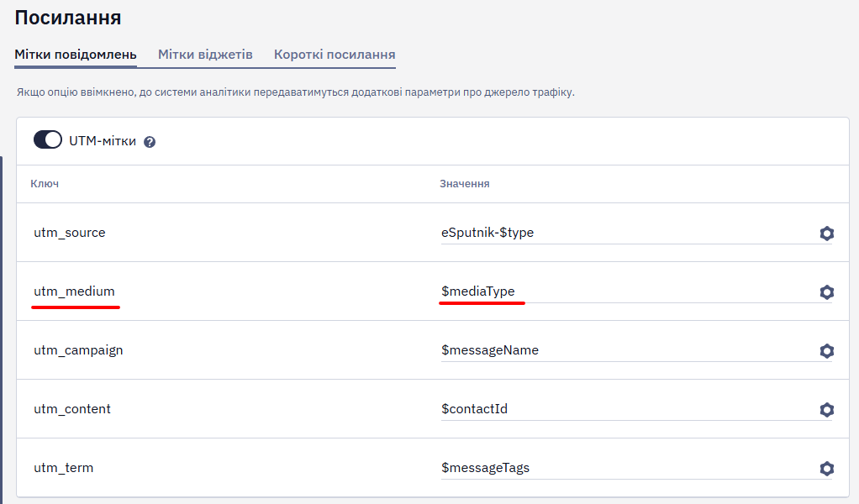Click the UTM-мітки label text

[x=103, y=141]
